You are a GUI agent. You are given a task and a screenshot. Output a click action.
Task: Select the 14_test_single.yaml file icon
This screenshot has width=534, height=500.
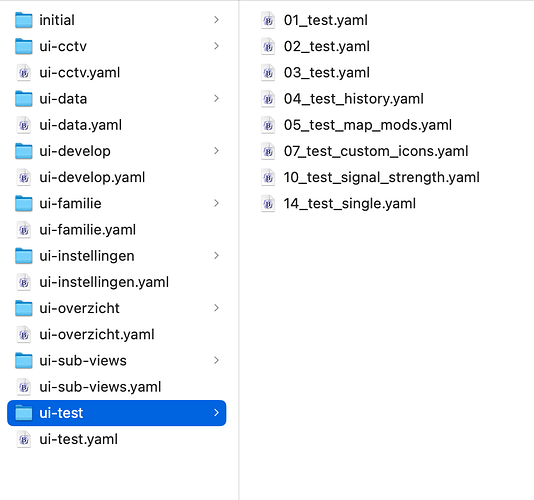pyautogui.click(x=268, y=204)
